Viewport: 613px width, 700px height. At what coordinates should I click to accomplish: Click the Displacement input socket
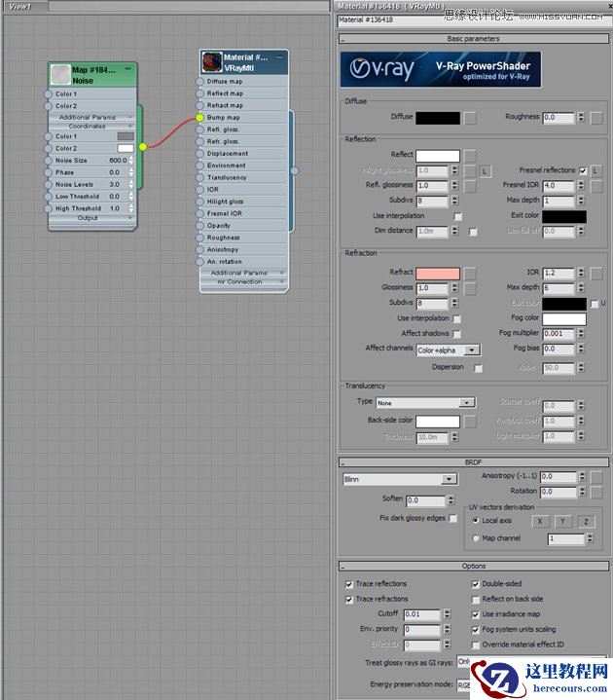[199, 154]
